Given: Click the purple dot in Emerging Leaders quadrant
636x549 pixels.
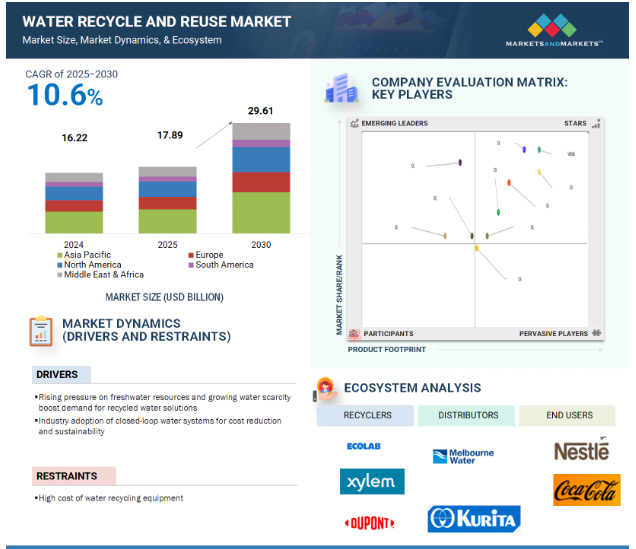Looking at the screenshot, I should tap(460, 163).
